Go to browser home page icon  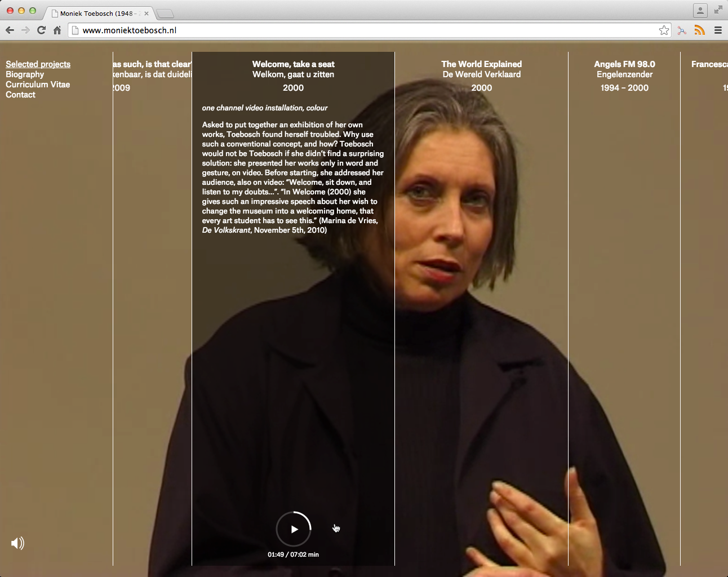57,30
